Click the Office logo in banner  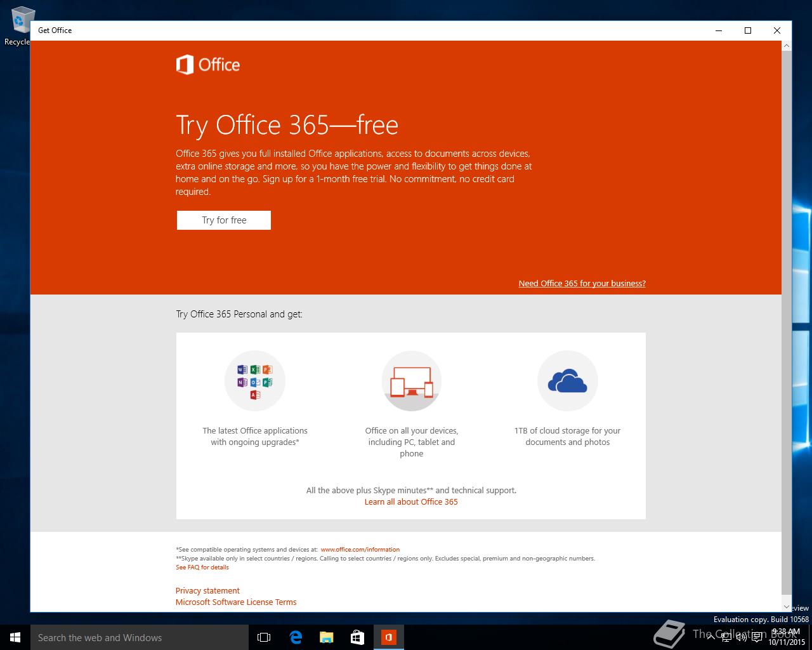(x=207, y=65)
